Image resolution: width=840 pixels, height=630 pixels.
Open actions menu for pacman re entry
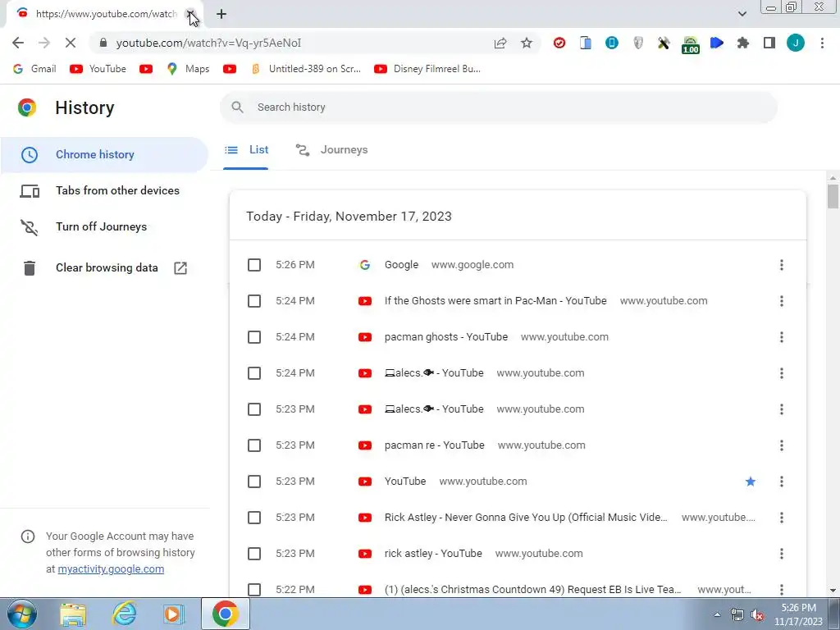tap(782, 445)
